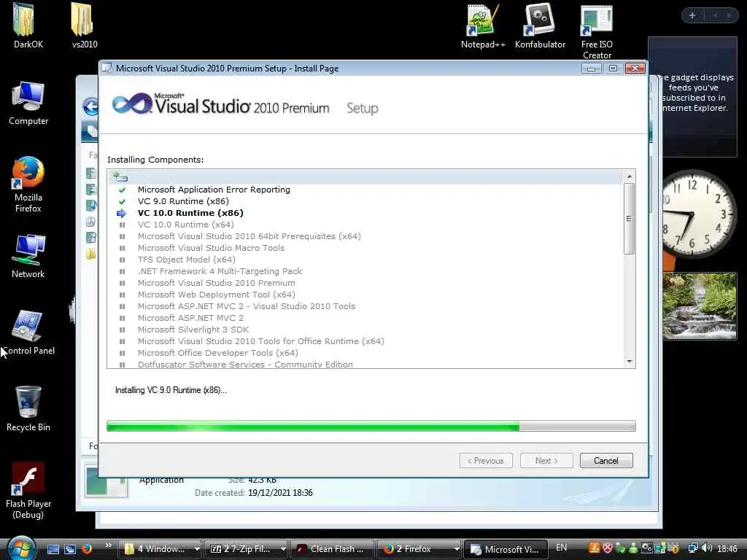The width and height of the screenshot is (747, 560).
Task: Launch Mozilla Firefox from desktop shortcut
Action: tap(28, 184)
